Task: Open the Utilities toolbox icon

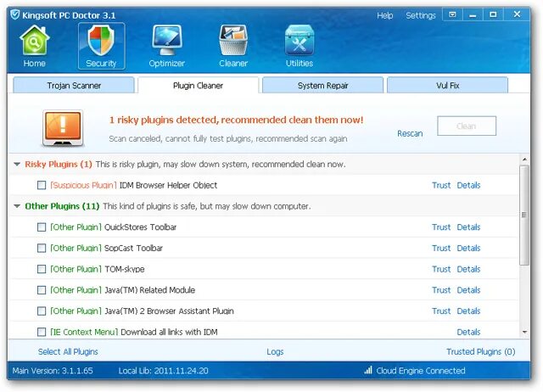Action: coord(299,40)
